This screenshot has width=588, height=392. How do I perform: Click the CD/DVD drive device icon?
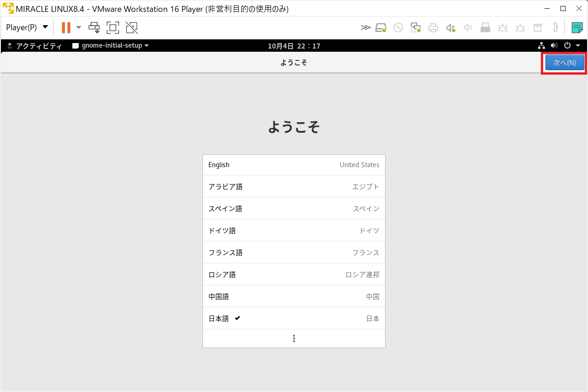point(398,27)
